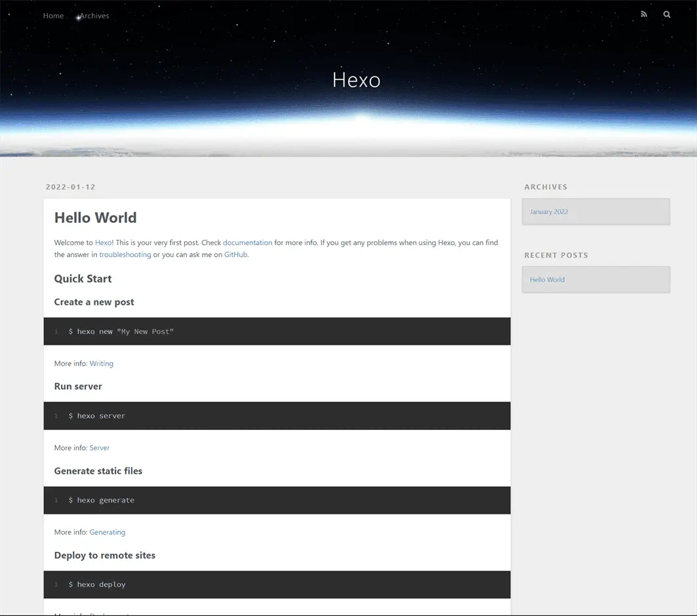Open the Hello World post heading
Image resolution: width=697 pixels, height=616 pixels.
point(95,218)
